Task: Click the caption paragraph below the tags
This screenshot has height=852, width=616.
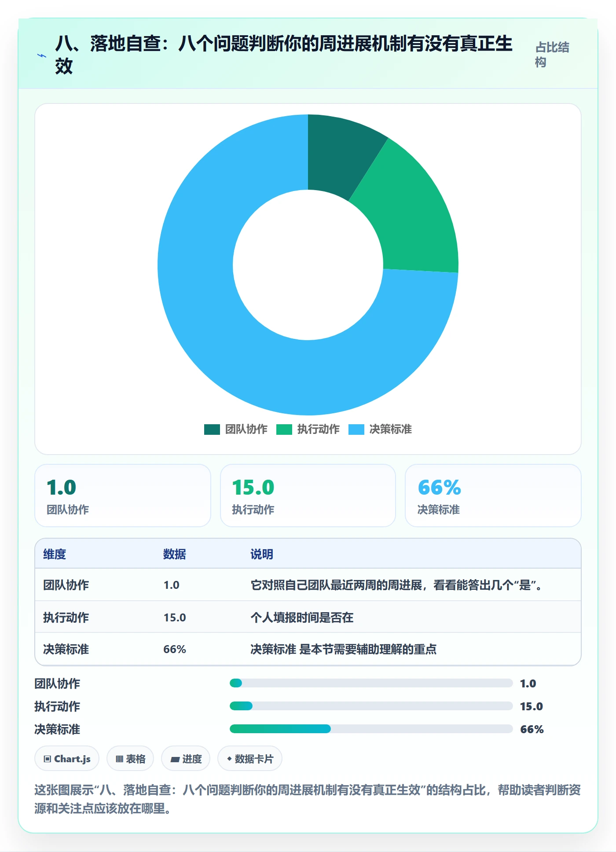Action: point(308,799)
